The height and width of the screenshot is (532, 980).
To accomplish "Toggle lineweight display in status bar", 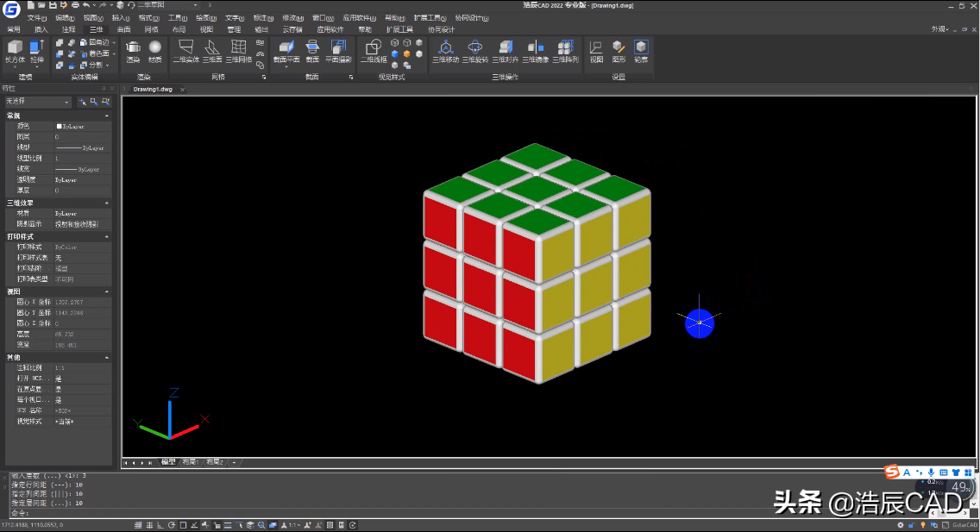I will (228, 525).
